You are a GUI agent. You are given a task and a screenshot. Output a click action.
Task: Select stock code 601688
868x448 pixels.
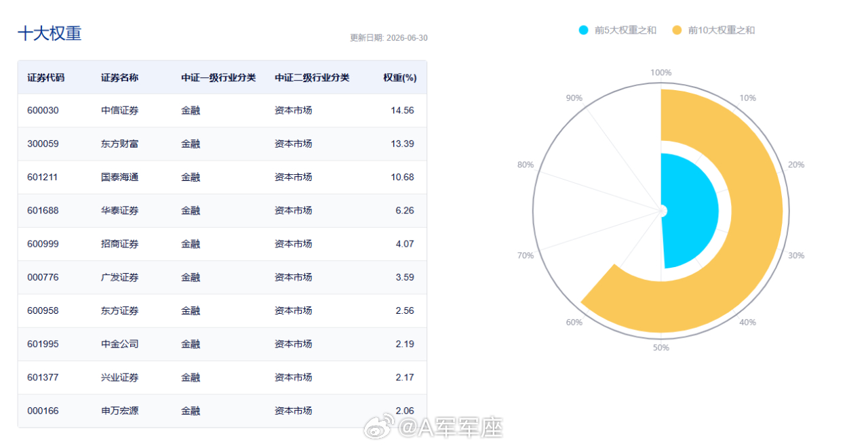click(43, 211)
